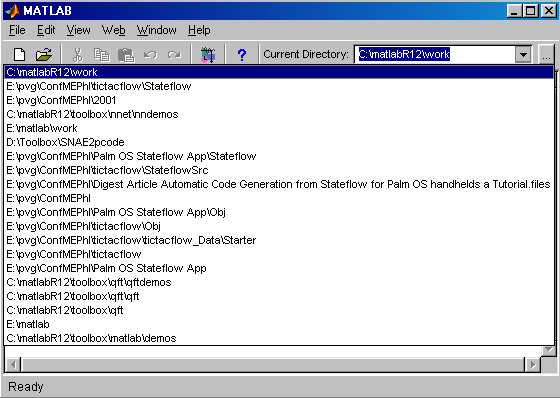Click the Paste clipboard icon
The image size is (560, 398).
click(126, 55)
